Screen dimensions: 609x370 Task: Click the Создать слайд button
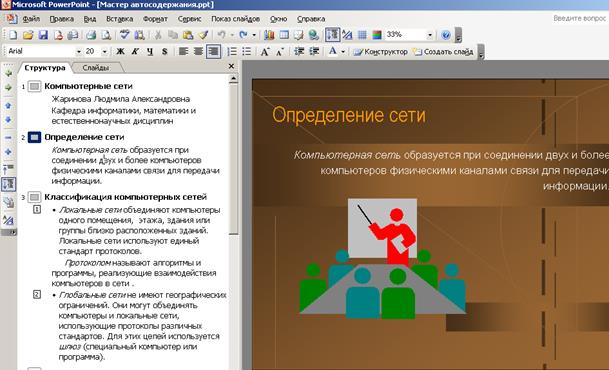click(444, 51)
